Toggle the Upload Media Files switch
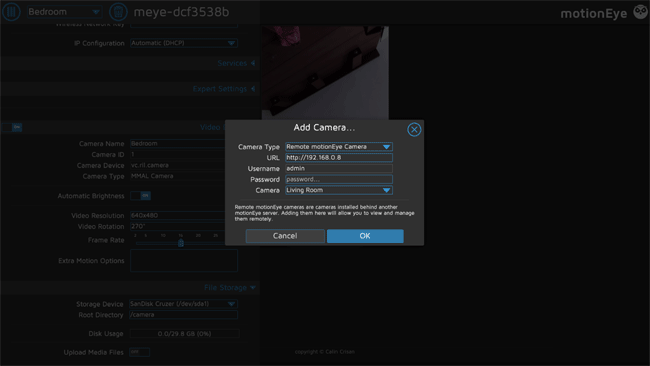Viewport: 650px width, 366px height. point(139,352)
